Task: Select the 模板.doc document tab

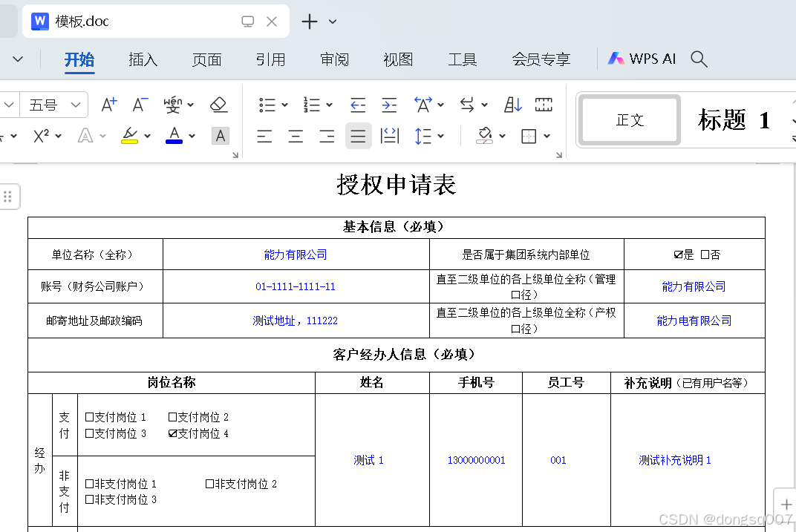Action: click(x=156, y=22)
